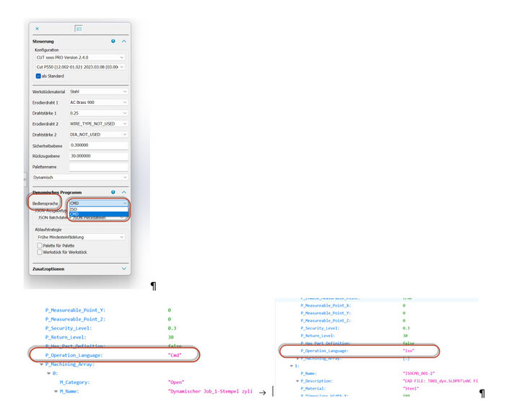Viewport: 513px width, 420px height.
Task: Enable 'Werkstück für Werkstück' checkbox
Action: click(39, 252)
